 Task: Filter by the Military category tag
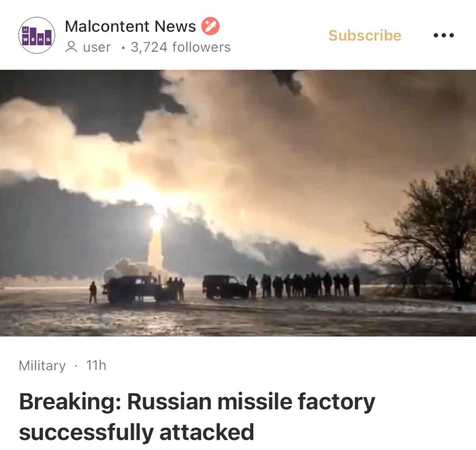[42, 365]
